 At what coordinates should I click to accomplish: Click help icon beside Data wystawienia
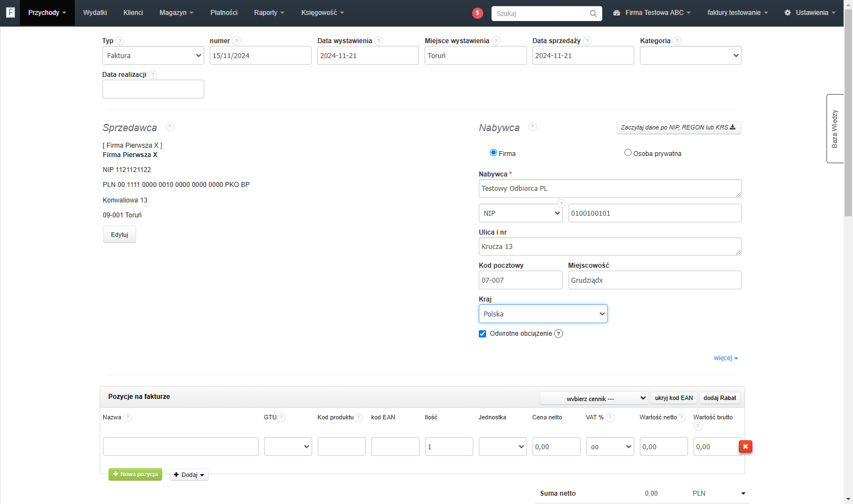coord(379,41)
